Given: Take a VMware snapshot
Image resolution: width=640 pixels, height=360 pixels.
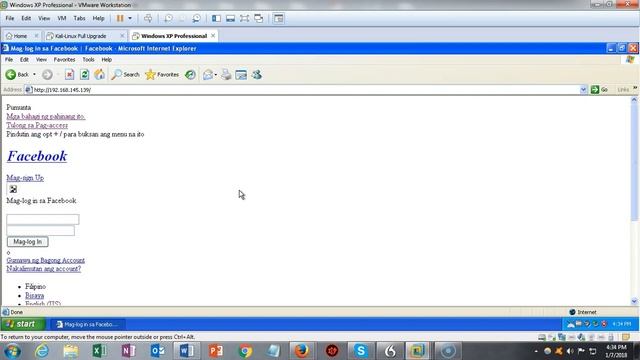Looking at the screenshot, I should (168, 18).
